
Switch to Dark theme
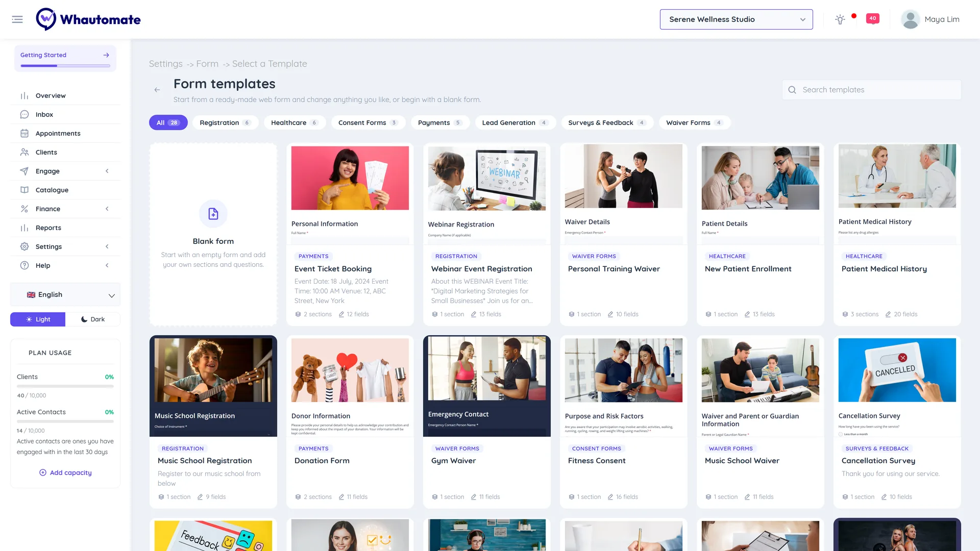click(93, 319)
